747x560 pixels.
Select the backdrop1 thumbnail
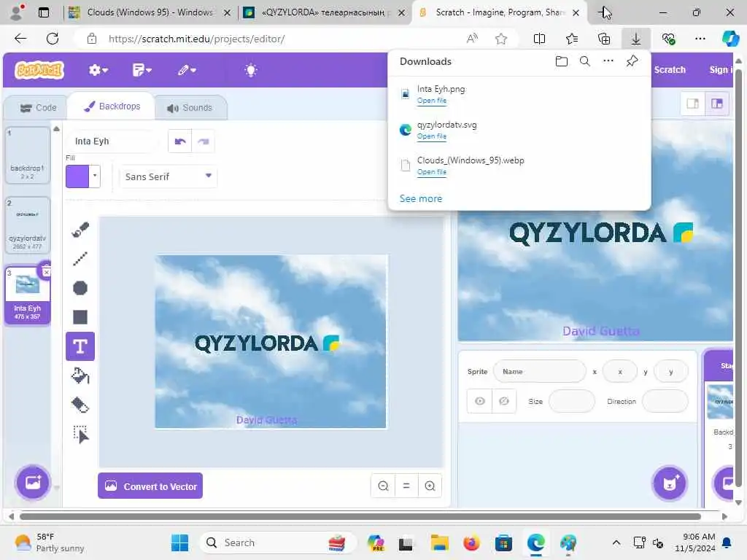tap(28, 155)
